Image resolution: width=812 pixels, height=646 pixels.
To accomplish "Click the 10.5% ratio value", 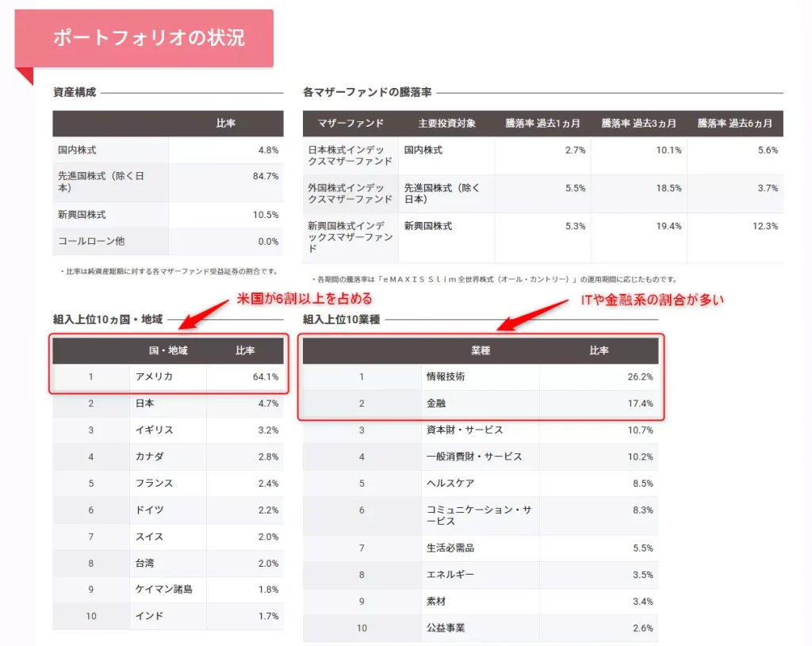I will pyautogui.click(x=266, y=214).
